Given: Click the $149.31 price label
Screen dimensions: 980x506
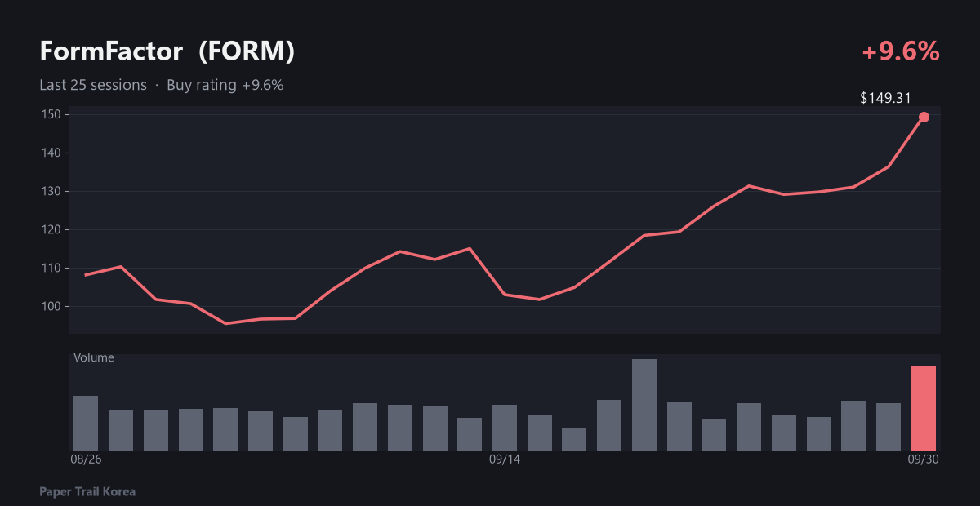Looking at the screenshot, I should pyautogui.click(x=886, y=98).
